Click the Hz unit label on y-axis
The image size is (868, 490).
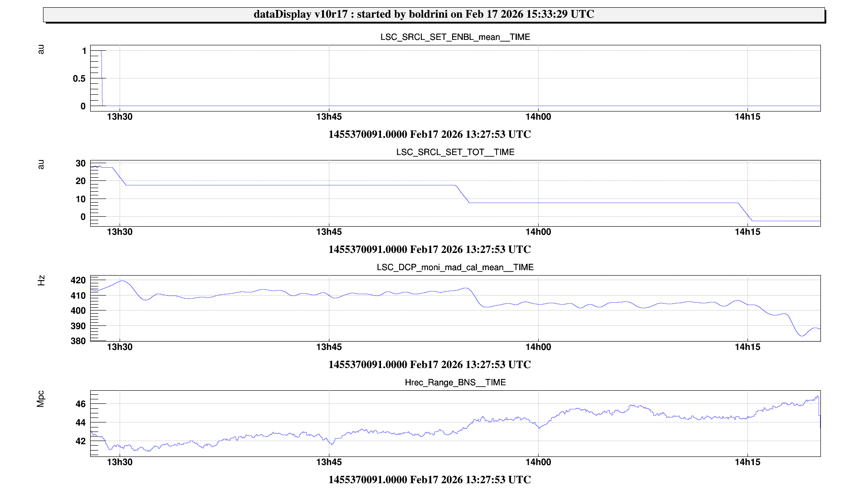[x=41, y=281]
